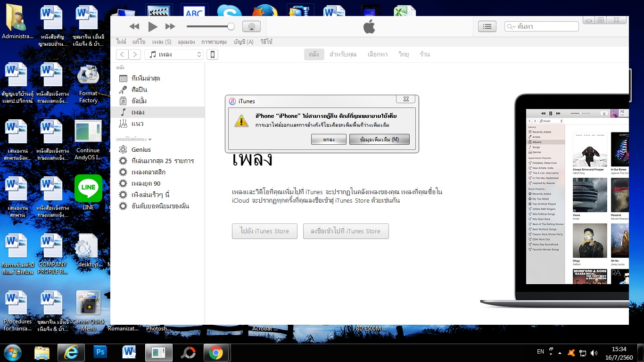Select the desktop settings file icon
The height and width of the screenshot is (362, 644).
click(x=88, y=251)
